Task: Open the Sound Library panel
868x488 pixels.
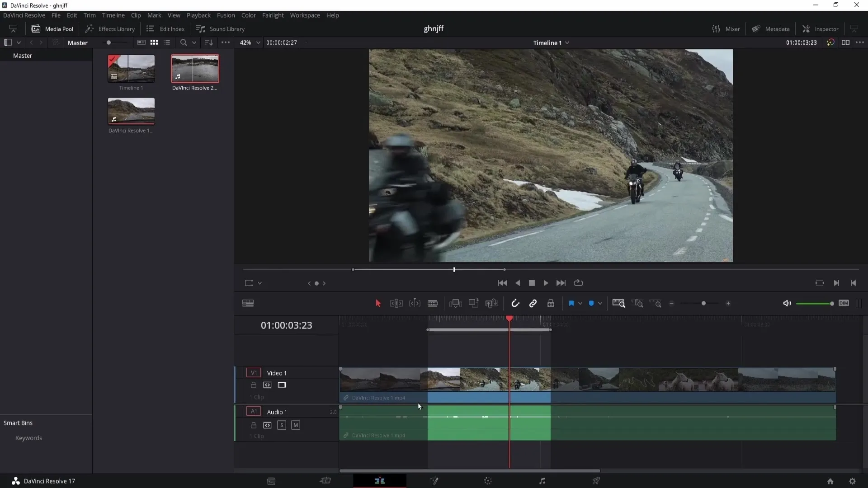Action: click(220, 29)
